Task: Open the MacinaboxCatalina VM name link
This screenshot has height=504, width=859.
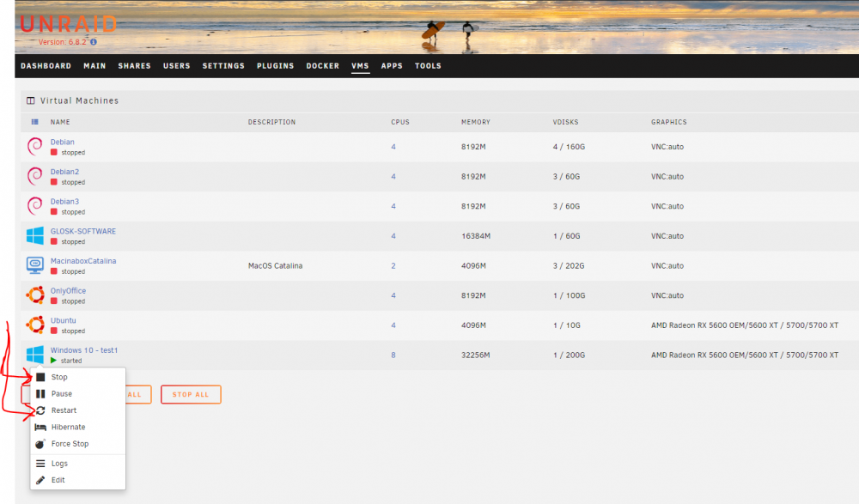Action: point(83,261)
